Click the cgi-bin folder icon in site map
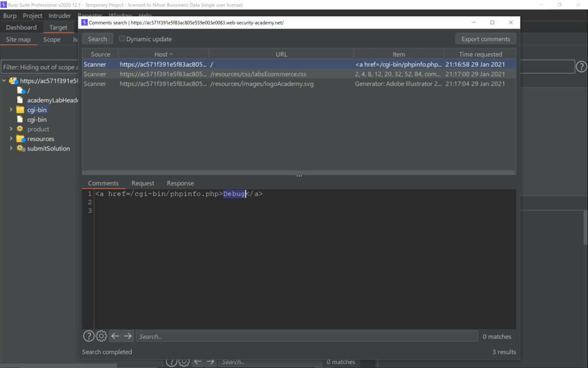Screen dimensions: 588x368 (20, 110)
